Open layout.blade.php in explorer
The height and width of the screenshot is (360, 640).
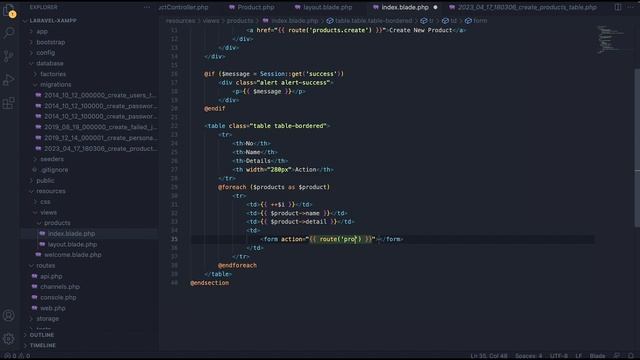[x=73, y=244]
